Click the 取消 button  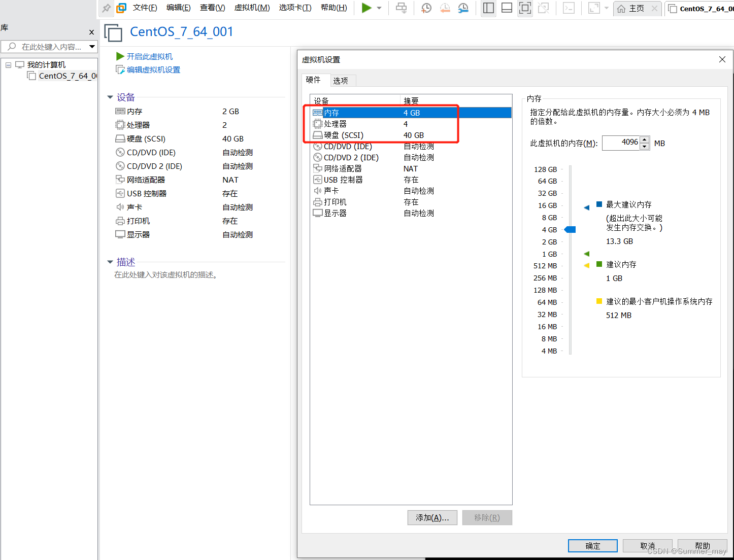point(648,546)
